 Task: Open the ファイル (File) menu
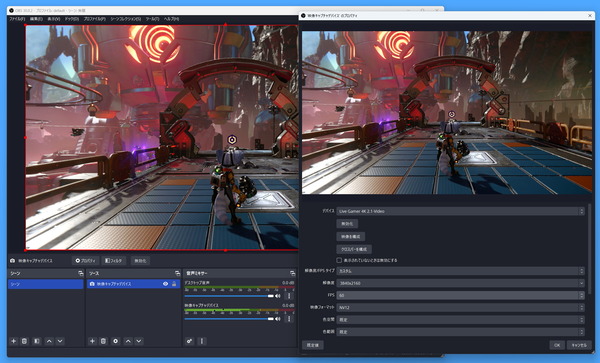pos(17,19)
